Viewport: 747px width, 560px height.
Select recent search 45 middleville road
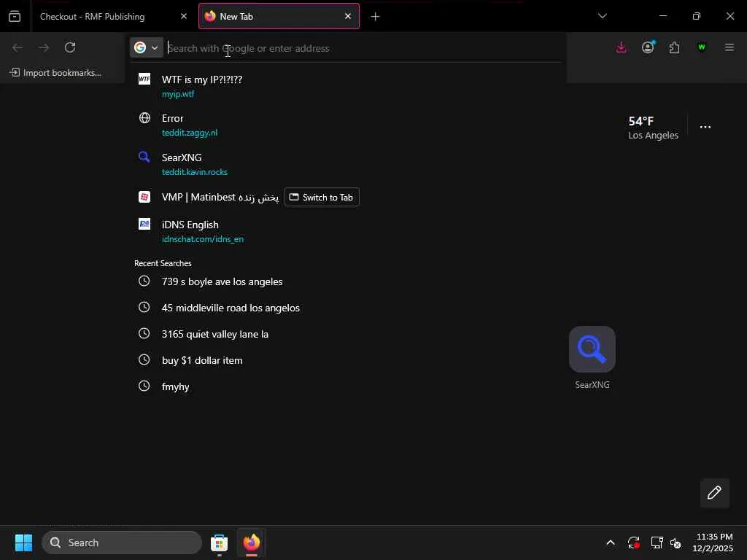coord(347,308)
